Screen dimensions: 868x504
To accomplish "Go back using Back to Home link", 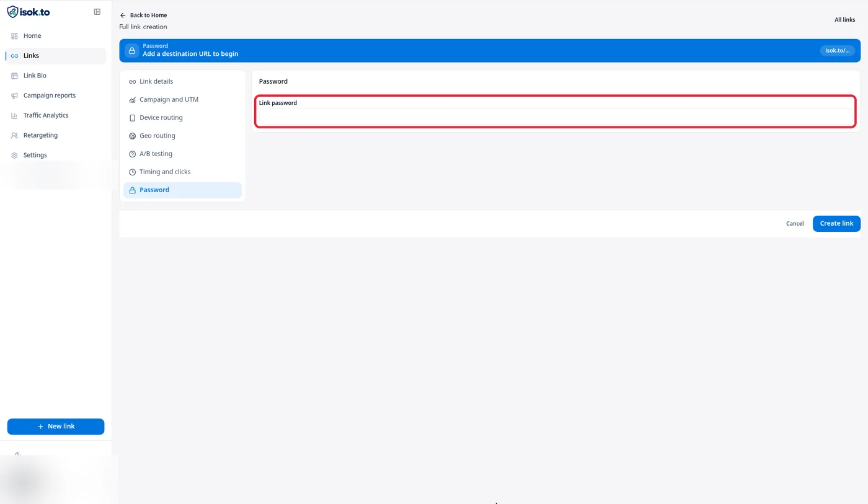I will point(143,15).
